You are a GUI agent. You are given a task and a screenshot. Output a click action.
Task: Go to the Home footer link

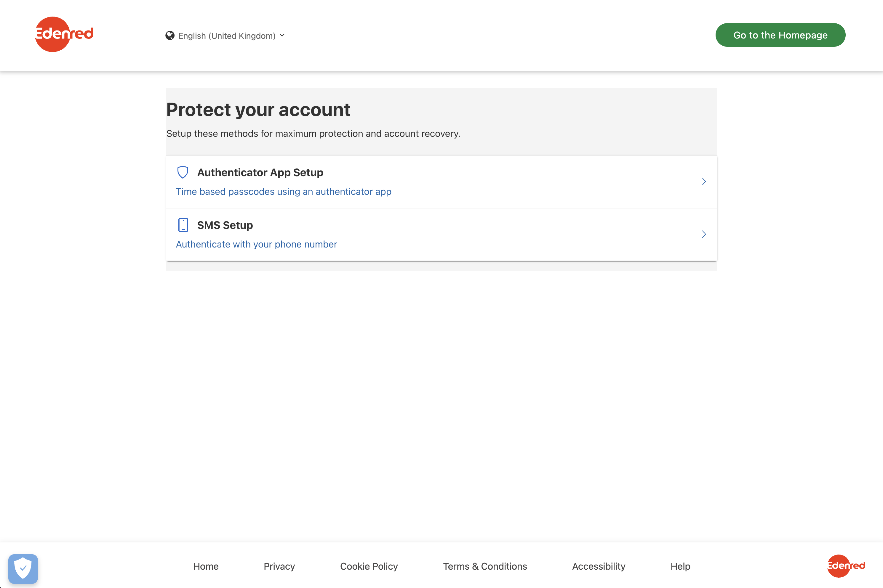[x=206, y=566]
